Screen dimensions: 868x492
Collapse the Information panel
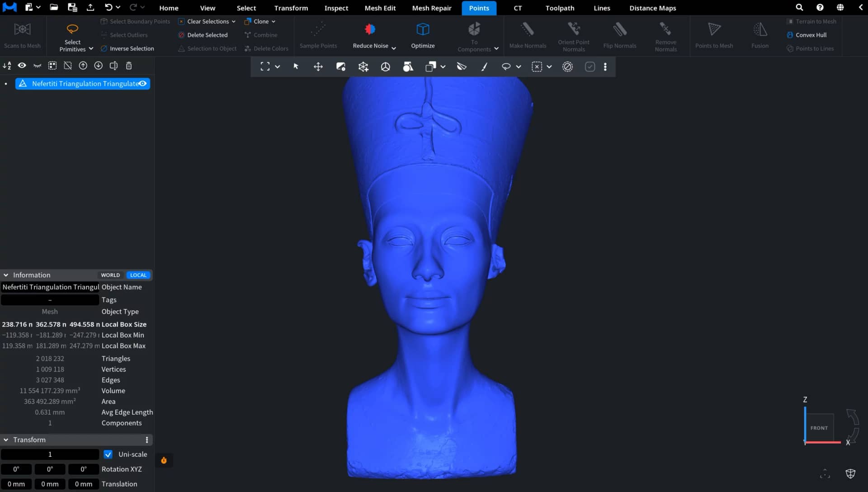pyautogui.click(x=6, y=275)
